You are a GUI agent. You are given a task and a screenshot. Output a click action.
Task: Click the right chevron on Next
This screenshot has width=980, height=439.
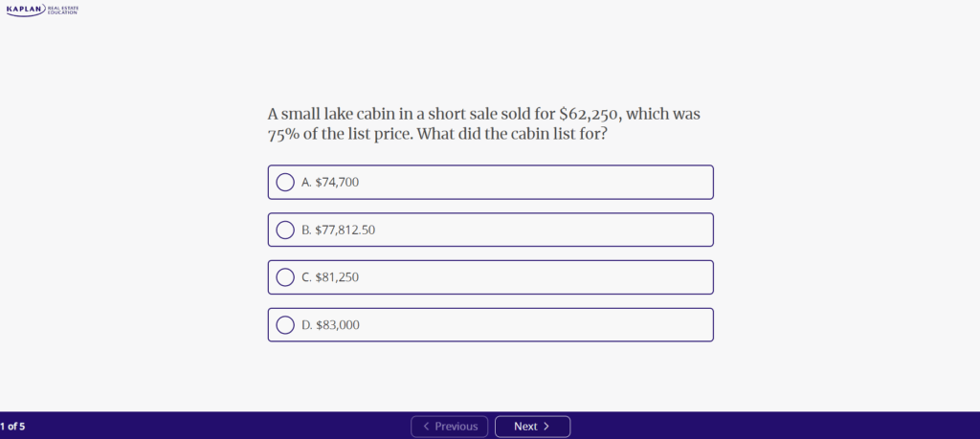(x=546, y=427)
